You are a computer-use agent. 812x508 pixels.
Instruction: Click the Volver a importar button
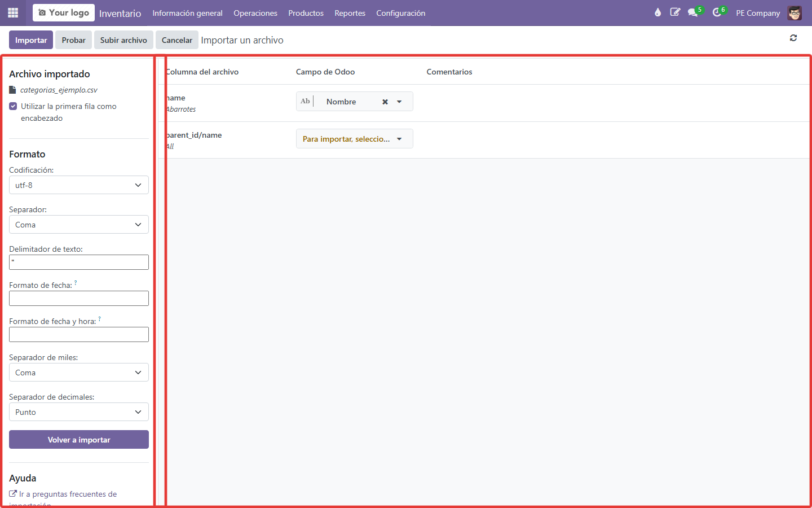[x=79, y=440]
